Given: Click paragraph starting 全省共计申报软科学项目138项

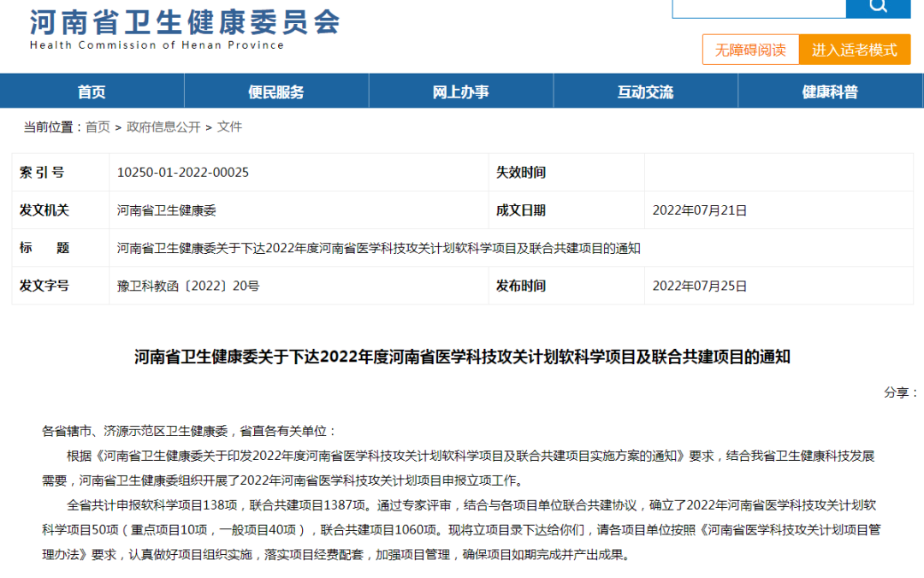Looking at the screenshot, I should (461, 529).
